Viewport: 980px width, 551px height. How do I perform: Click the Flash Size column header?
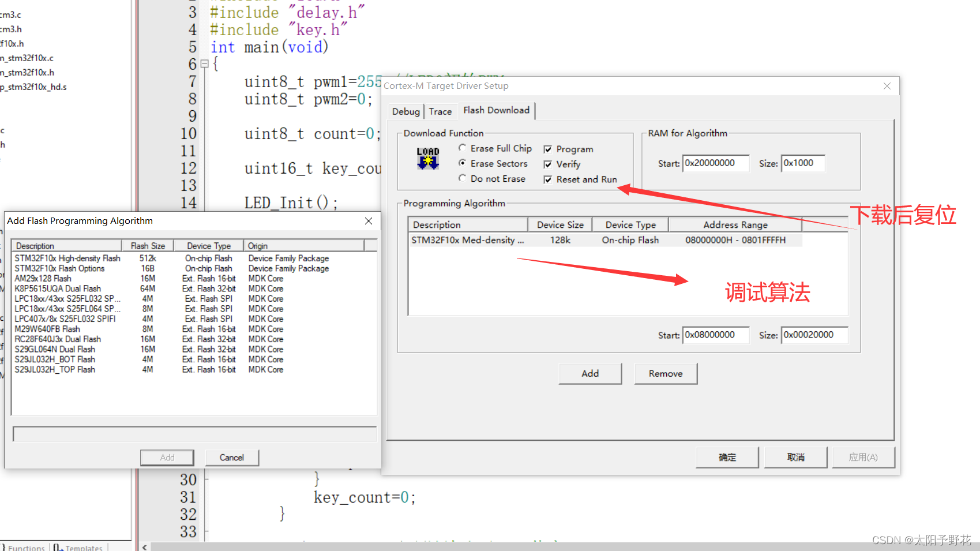(x=148, y=246)
